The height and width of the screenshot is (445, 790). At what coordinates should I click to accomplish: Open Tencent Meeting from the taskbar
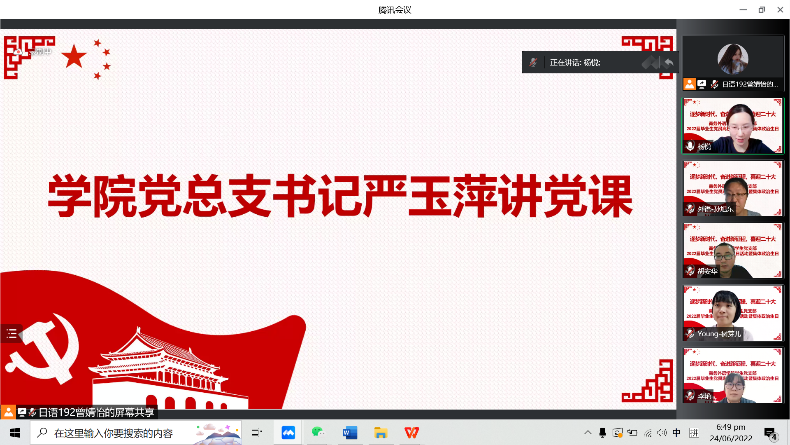pyautogui.click(x=288, y=433)
